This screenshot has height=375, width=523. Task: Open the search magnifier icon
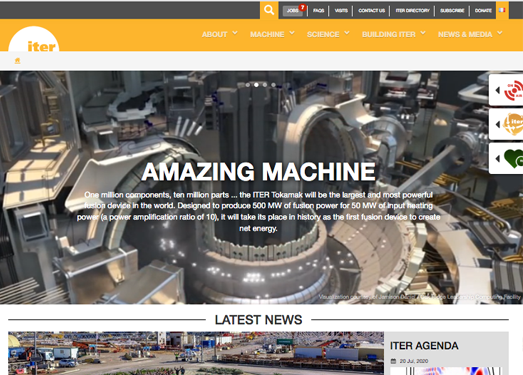pos(269,10)
